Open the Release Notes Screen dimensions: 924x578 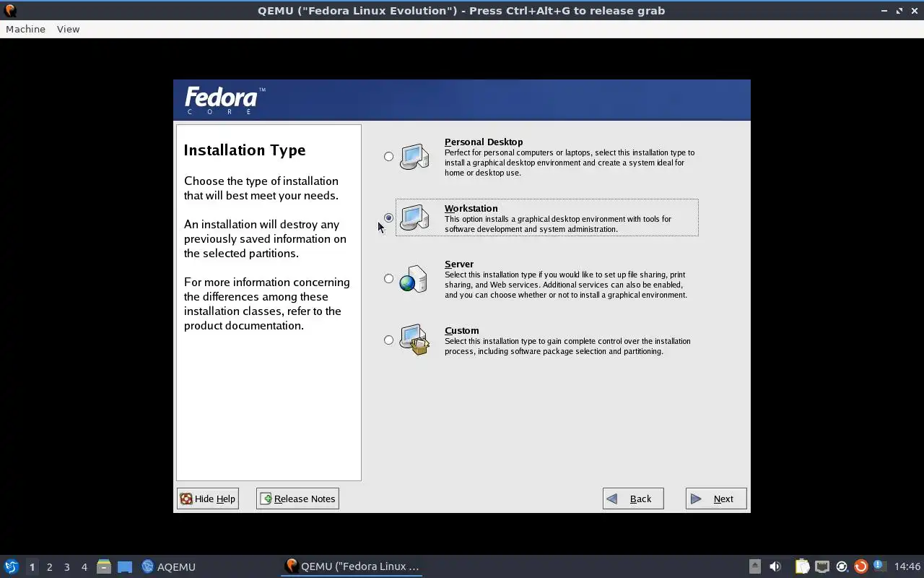tap(297, 499)
